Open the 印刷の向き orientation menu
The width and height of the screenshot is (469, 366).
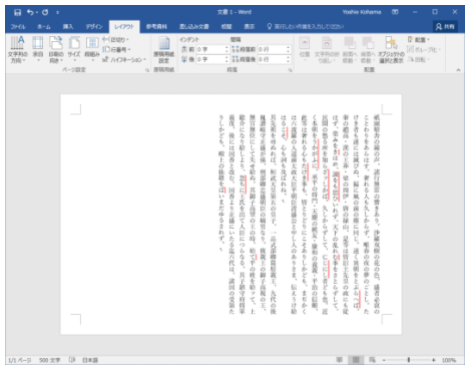tap(56, 49)
